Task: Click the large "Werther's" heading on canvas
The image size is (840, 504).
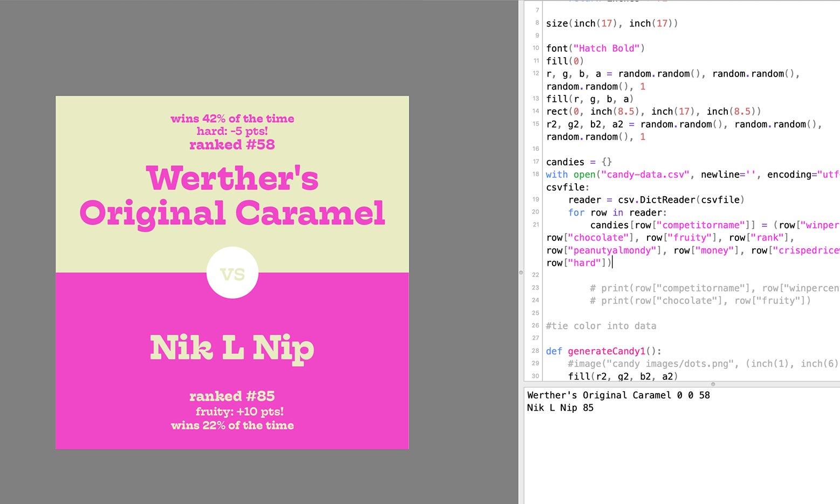Action: (x=232, y=178)
